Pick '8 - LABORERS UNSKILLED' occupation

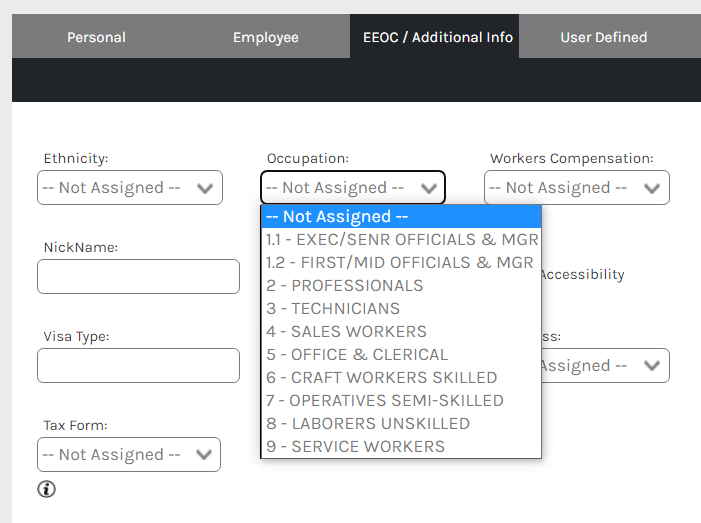pyautogui.click(x=401, y=424)
